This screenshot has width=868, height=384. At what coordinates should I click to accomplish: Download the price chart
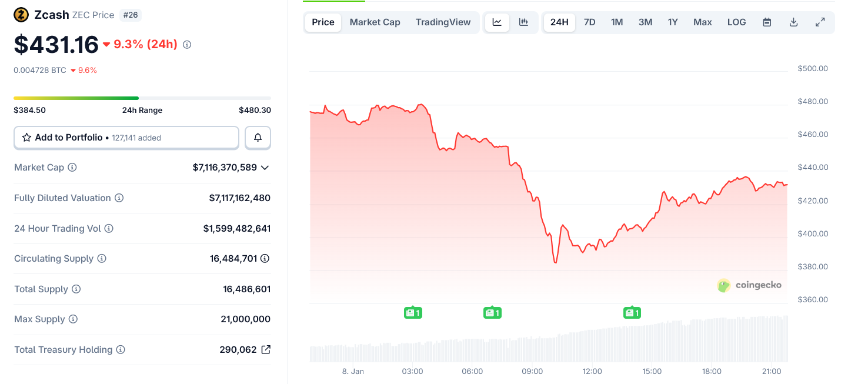click(793, 22)
